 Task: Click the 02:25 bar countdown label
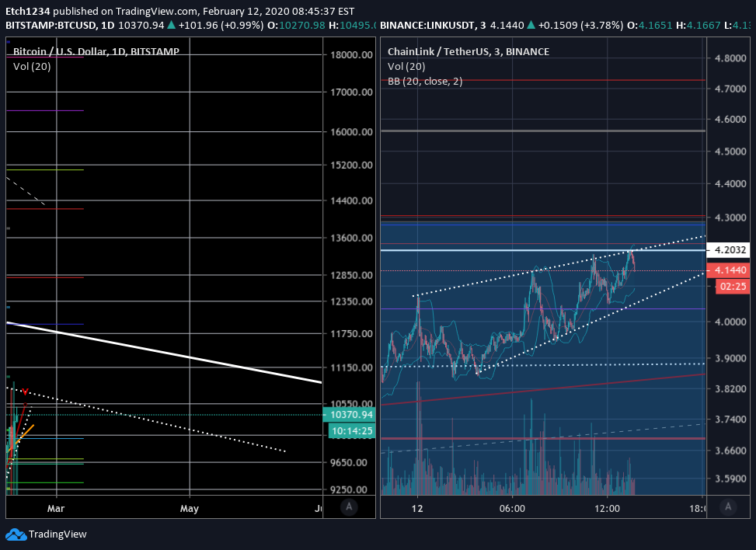click(733, 287)
